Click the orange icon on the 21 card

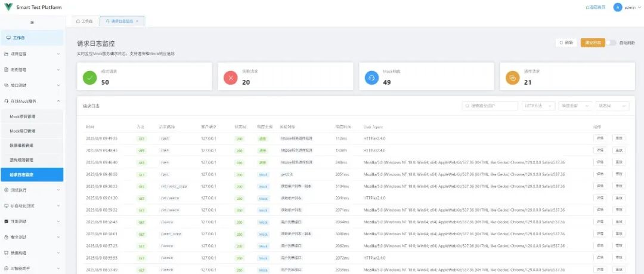[x=513, y=78]
